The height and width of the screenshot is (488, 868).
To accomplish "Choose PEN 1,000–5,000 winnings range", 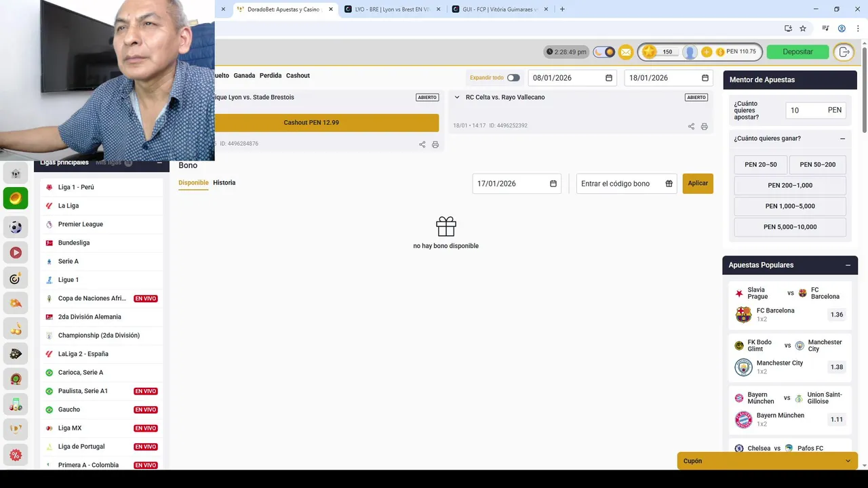I will coord(790,207).
